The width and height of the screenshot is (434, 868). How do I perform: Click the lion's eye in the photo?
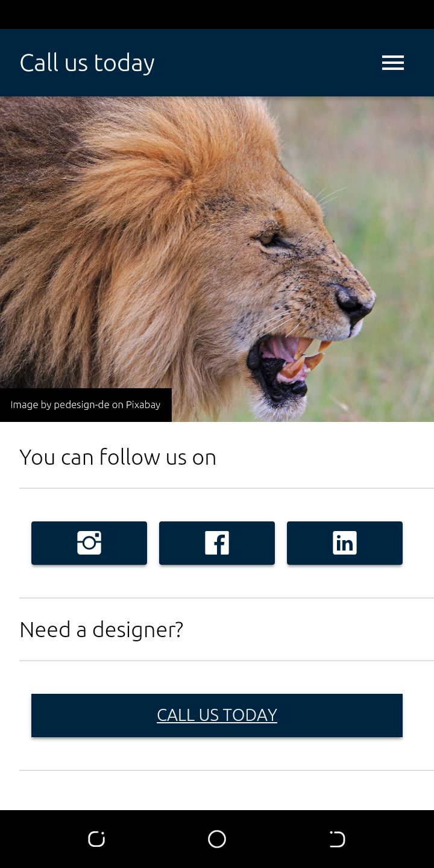coord(267,239)
